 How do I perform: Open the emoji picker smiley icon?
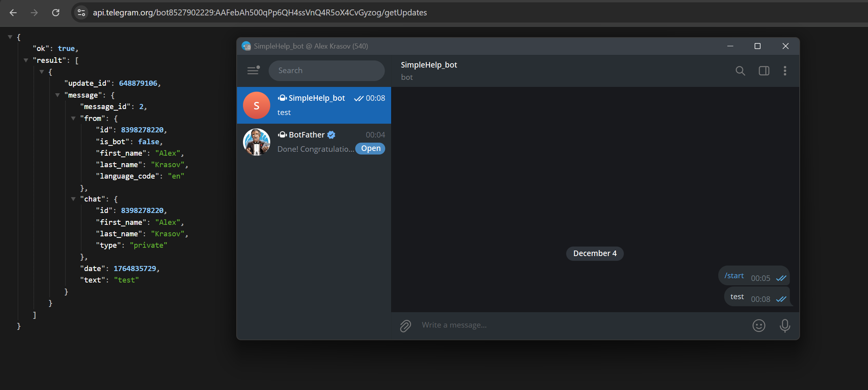pyautogui.click(x=759, y=326)
